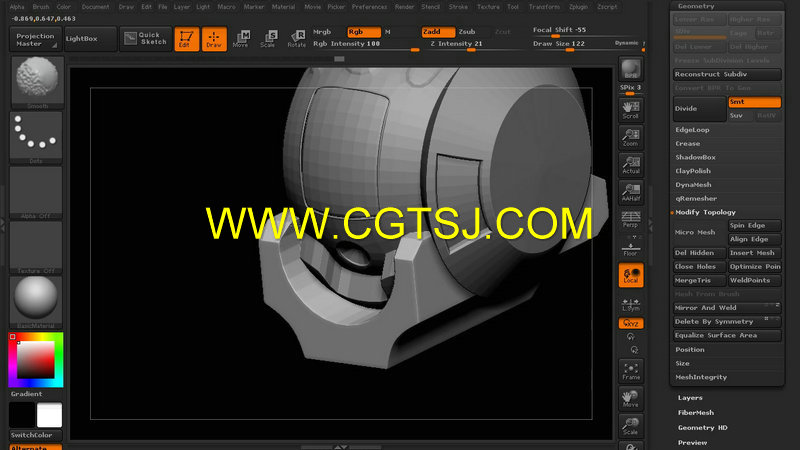Image resolution: width=800 pixels, height=450 pixels.
Task: Click Reconstruct Subdiv
Action: point(727,74)
